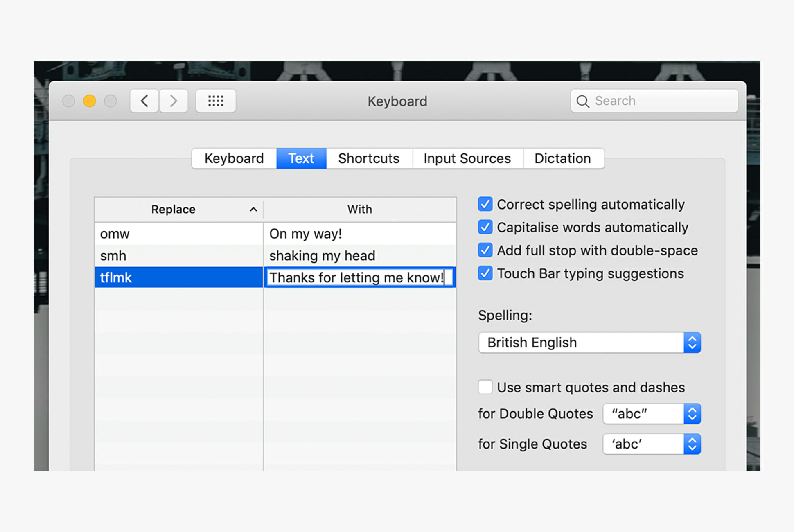Open the Input Sources tab
This screenshot has width=794, height=532.
[467, 158]
